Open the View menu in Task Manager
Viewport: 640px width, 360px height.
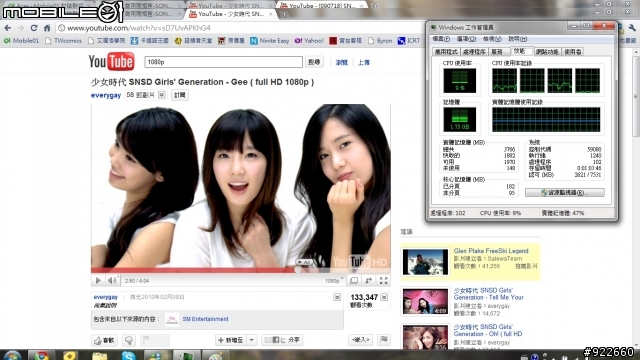(x=492, y=39)
